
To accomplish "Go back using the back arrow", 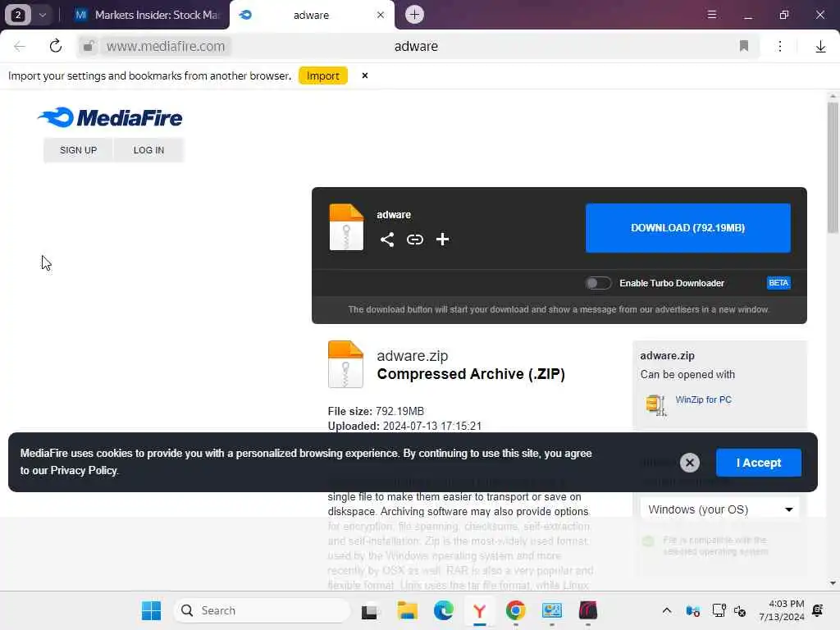I will pos(20,46).
